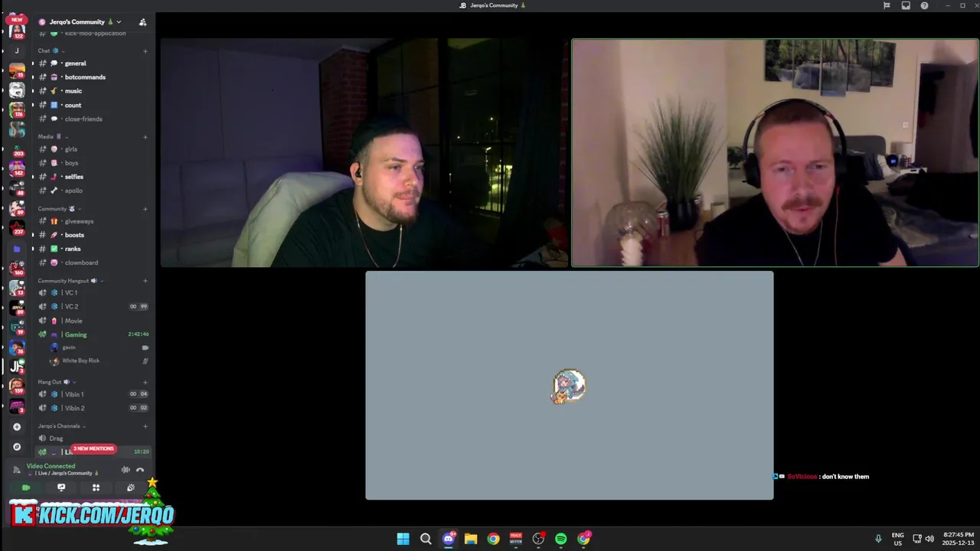
Task: Open the boys media channel
Action: tap(92, 163)
